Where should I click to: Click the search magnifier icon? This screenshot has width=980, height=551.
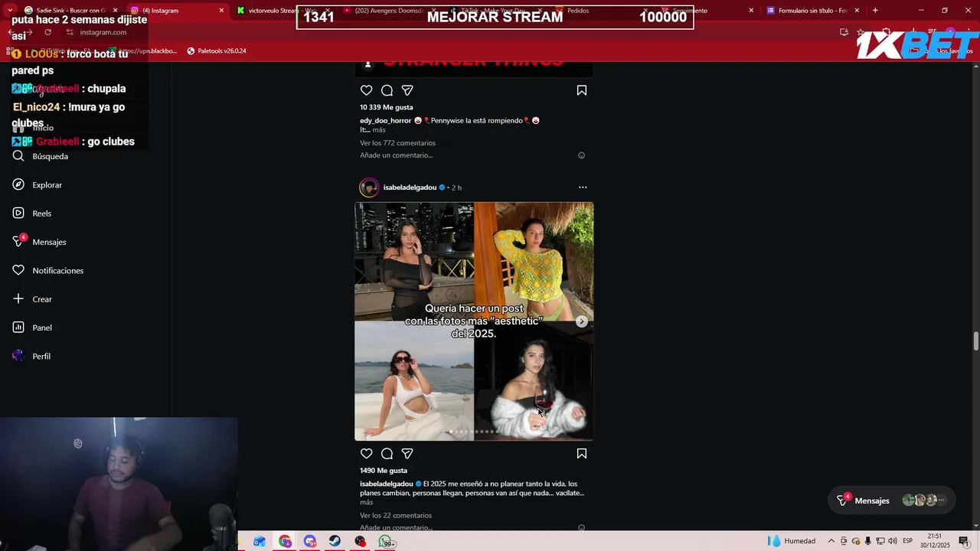pos(18,156)
